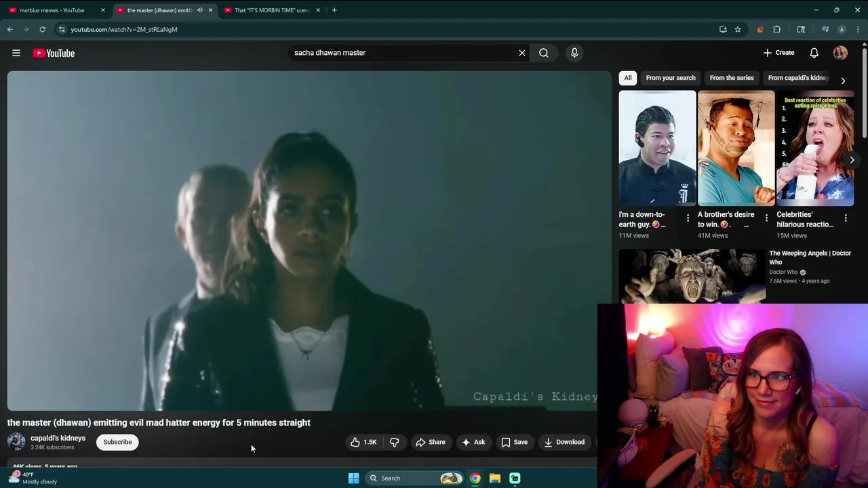
Task: Open File Explorer from the taskbar
Action: pyautogui.click(x=495, y=478)
